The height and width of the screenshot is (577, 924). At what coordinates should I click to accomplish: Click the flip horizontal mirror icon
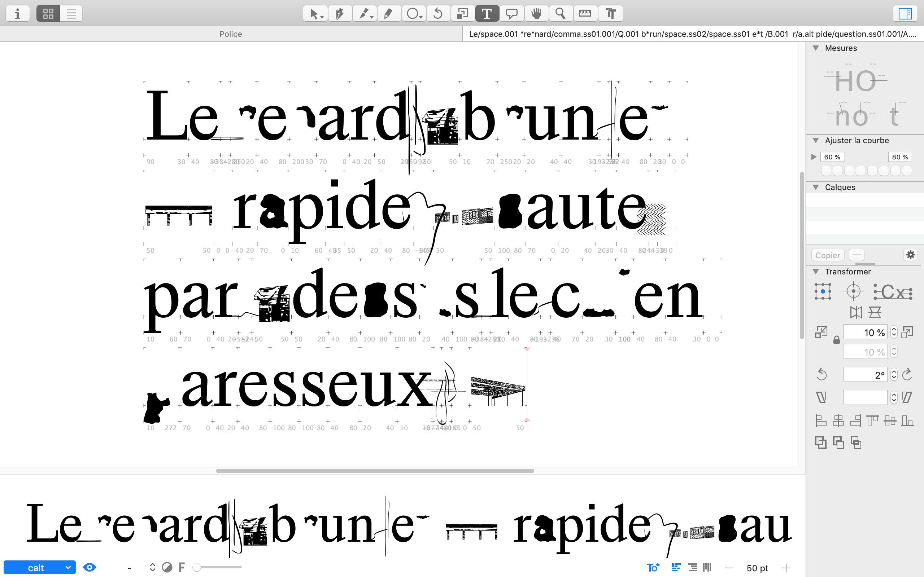point(856,313)
